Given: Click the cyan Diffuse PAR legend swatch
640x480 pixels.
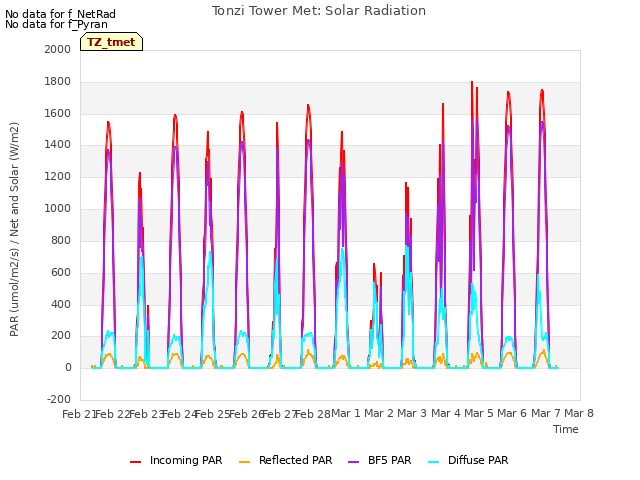Looking at the screenshot, I should click(x=433, y=462).
